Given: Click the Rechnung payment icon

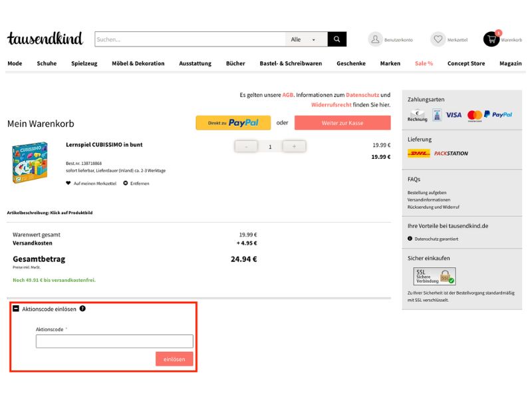Looking at the screenshot, I should coord(418,115).
